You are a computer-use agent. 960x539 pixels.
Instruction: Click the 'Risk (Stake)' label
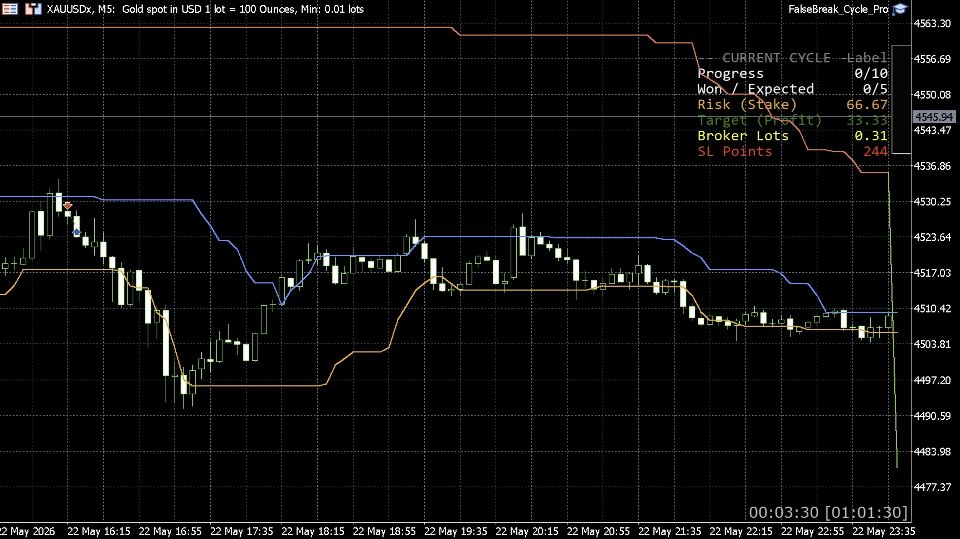pyautogui.click(x=747, y=105)
